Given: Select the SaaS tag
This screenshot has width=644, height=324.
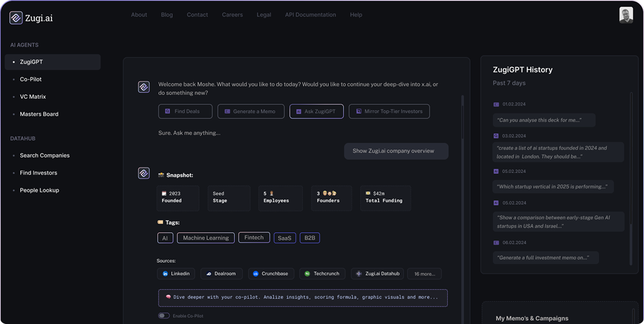Looking at the screenshot, I should pos(284,238).
